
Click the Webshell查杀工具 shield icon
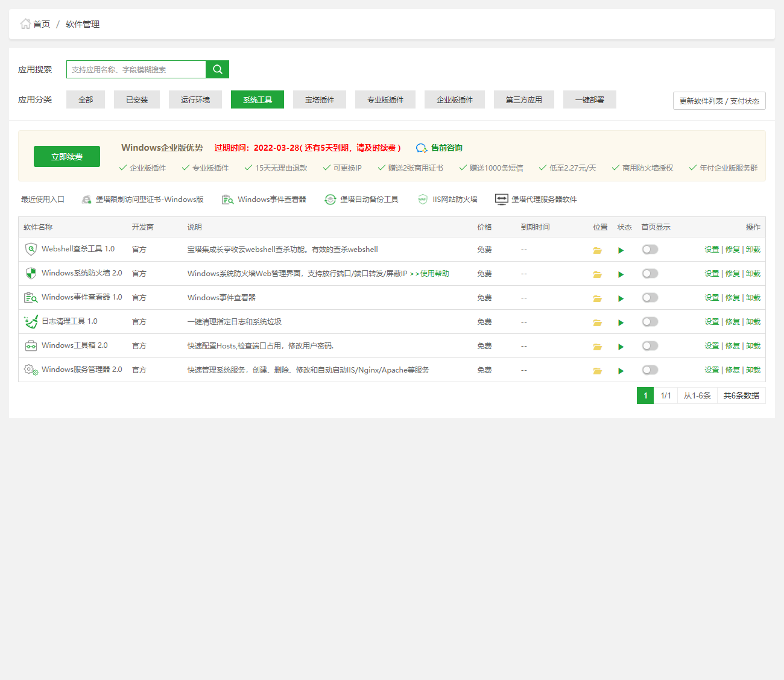coord(31,249)
